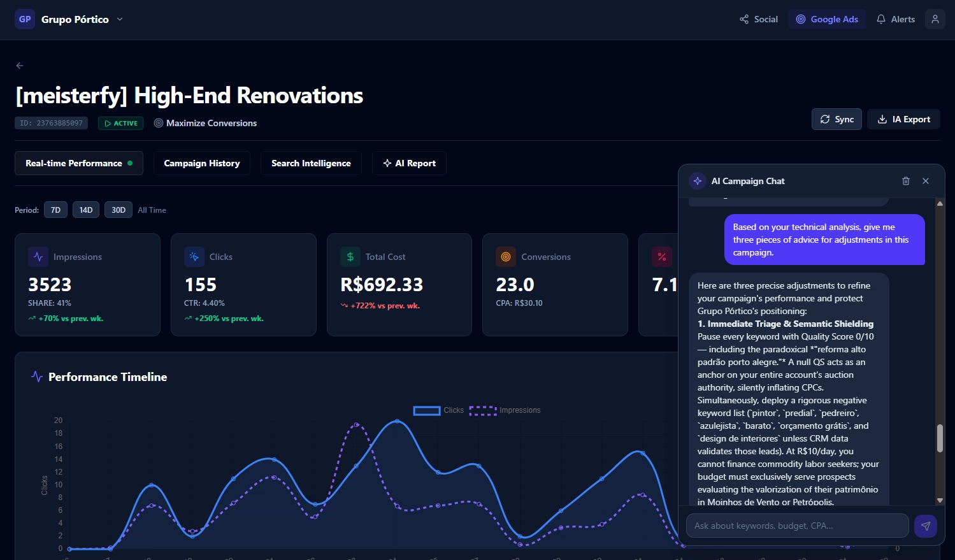This screenshot has width=955, height=560.
Task: Click the GP organization logo badge
Action: 25,19
